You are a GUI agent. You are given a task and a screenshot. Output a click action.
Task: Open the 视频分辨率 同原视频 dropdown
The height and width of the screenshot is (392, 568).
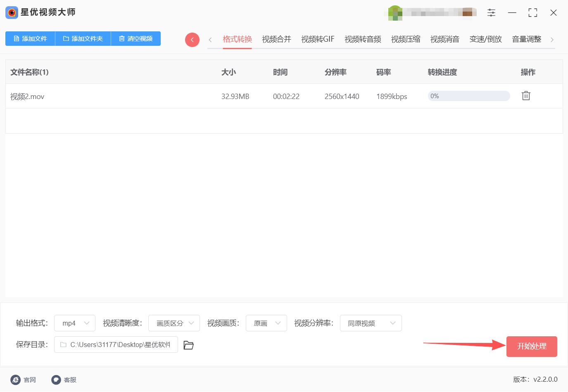pyautogui.click(x=371, y=323)
